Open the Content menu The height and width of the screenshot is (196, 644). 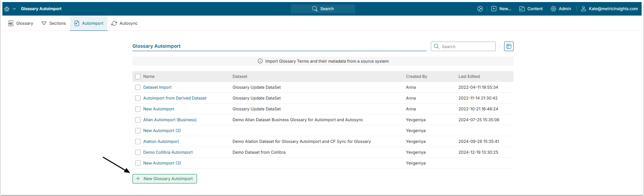click(531, 9)
